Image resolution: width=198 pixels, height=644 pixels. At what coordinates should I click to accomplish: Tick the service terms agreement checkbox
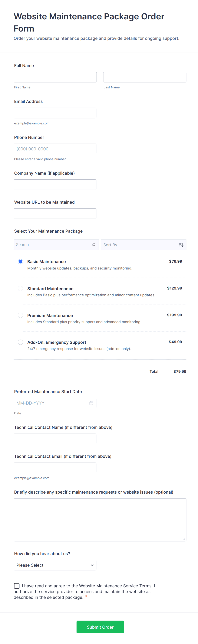coord(17,586)
